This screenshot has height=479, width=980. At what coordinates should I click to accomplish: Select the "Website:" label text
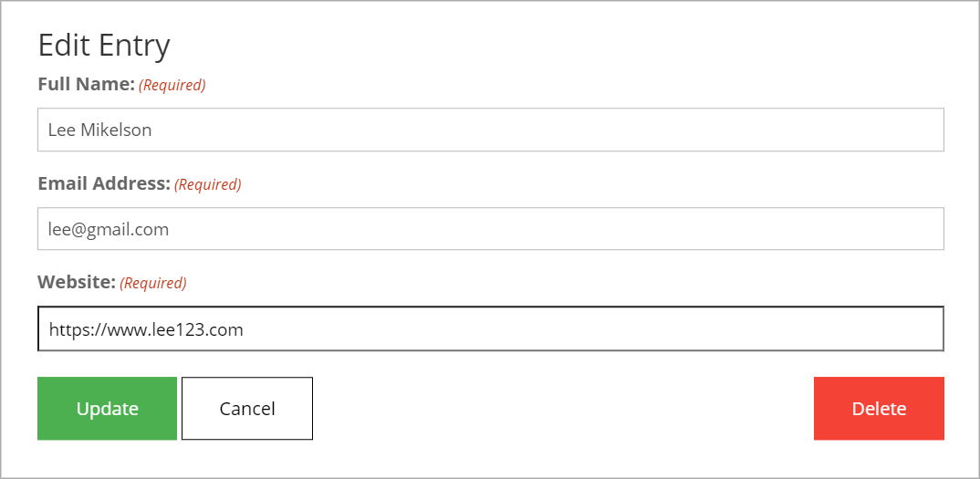[x=77, y=282]
